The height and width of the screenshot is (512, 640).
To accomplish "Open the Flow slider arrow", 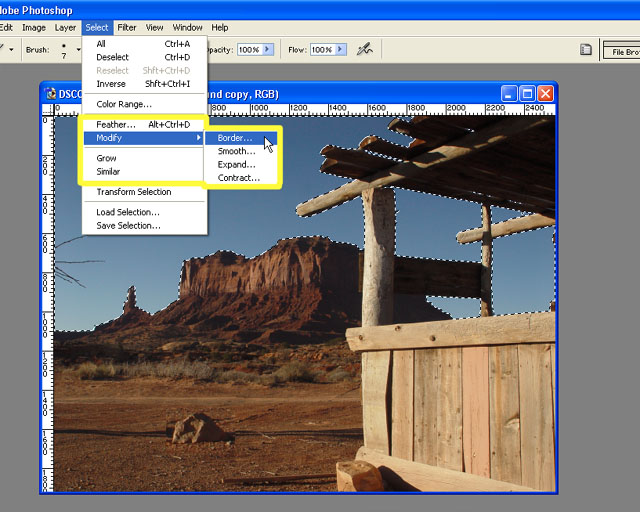I will (341, 49).
